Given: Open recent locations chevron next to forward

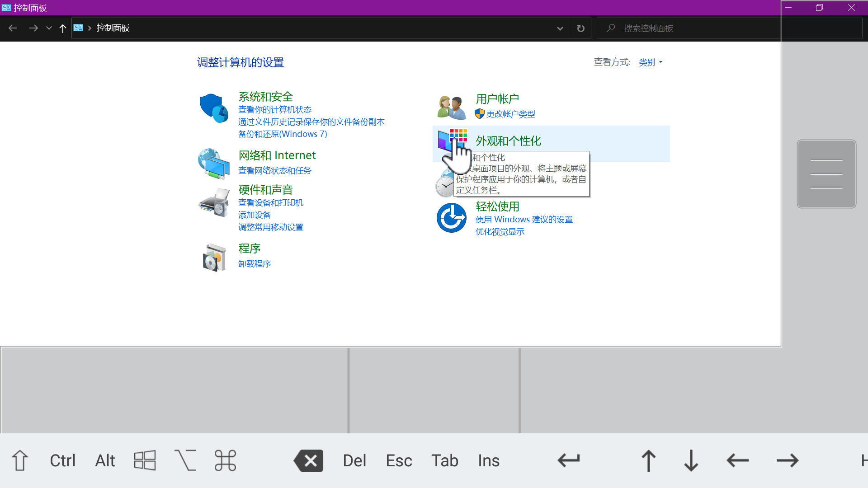Looking at the screenshot, I should coord(49,28).
